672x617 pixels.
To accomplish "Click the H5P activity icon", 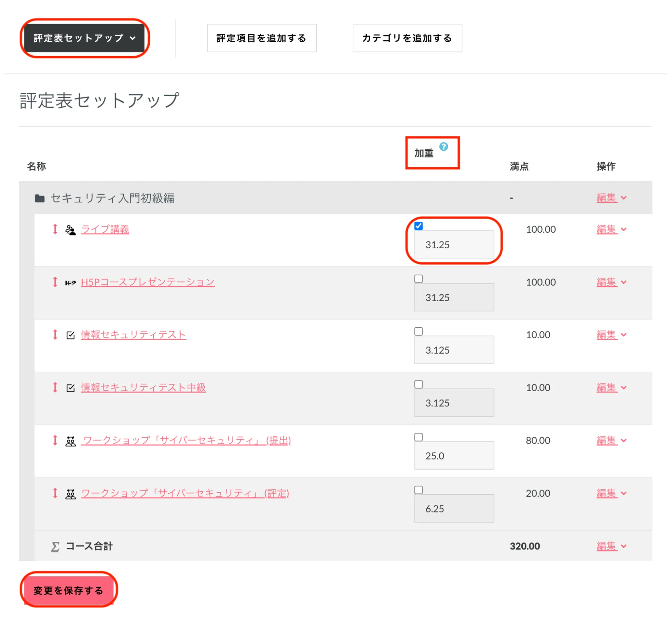I will point(70,283).
